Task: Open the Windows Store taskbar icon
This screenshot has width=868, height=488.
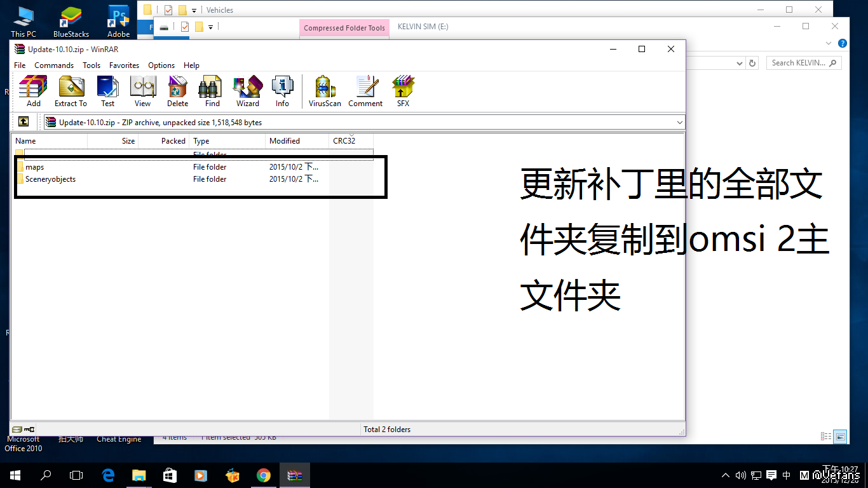Action: point(170,475)
